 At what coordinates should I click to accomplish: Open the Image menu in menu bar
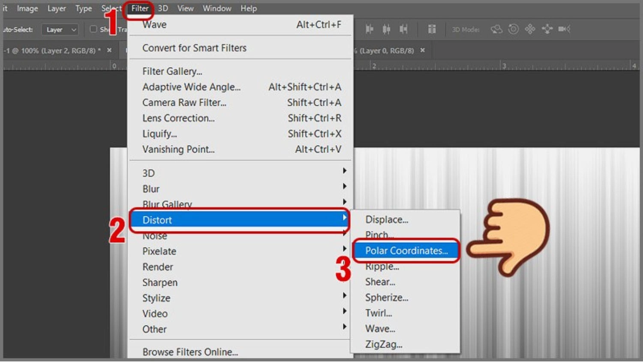[x=27, y=9]
